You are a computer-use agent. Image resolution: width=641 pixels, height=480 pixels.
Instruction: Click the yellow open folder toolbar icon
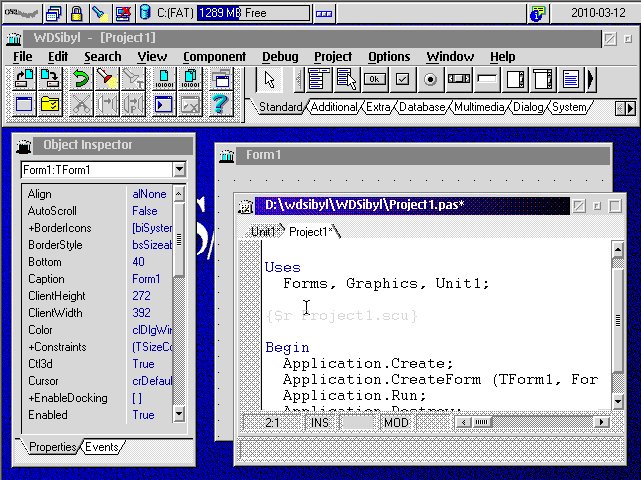[49, 103]
